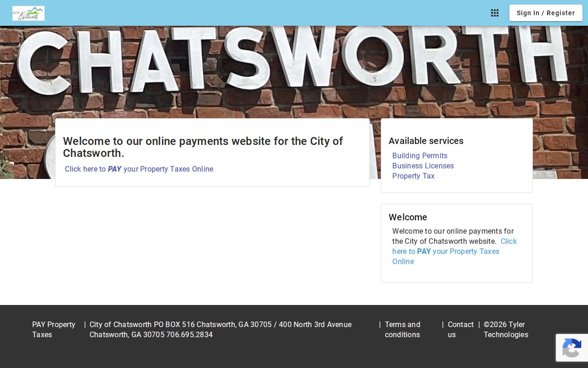
Task: Open the Property Tax service link
Action: 413,176
